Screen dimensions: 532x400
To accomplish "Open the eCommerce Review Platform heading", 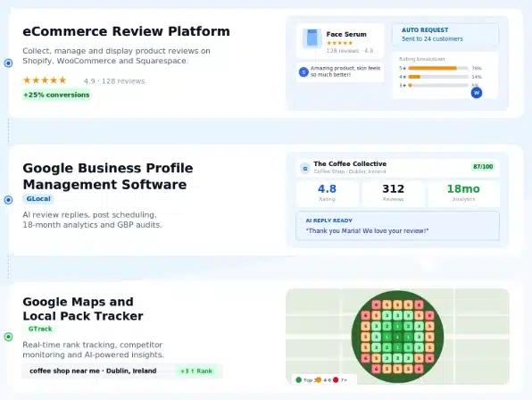I will 126,31.
